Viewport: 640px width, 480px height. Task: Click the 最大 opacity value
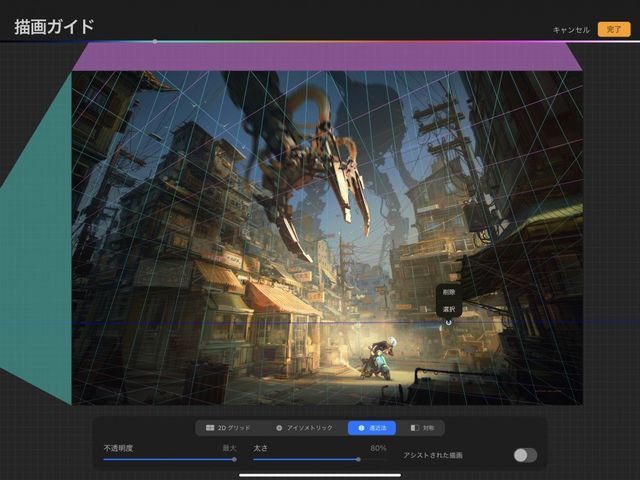tap(229, 448)
